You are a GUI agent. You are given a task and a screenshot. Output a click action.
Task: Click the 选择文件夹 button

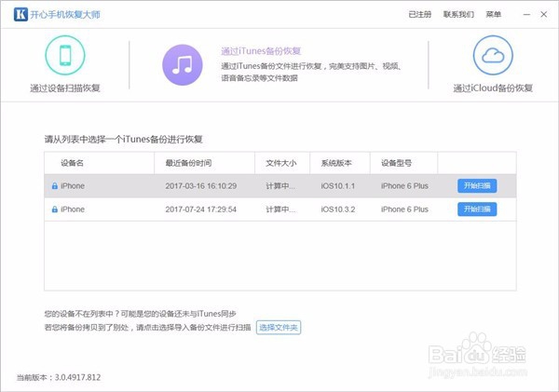279,328
